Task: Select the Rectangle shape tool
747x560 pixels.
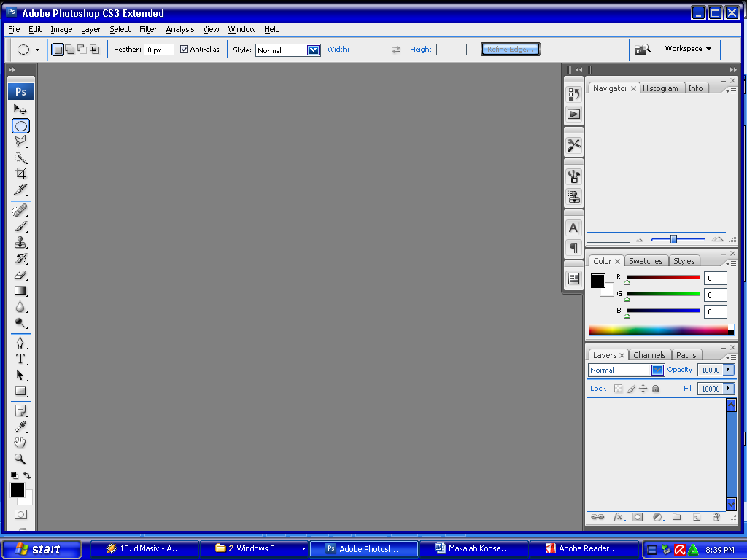Action: (20, 391)
